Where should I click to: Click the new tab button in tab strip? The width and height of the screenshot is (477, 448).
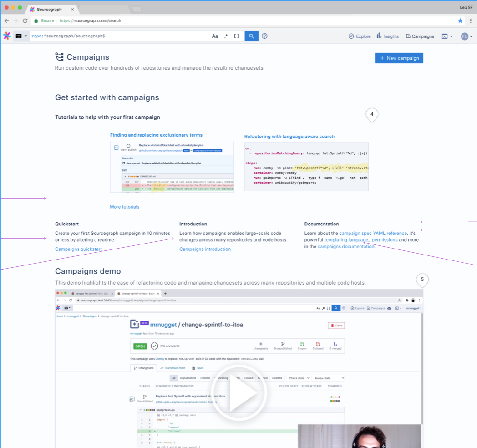point(137,10)
